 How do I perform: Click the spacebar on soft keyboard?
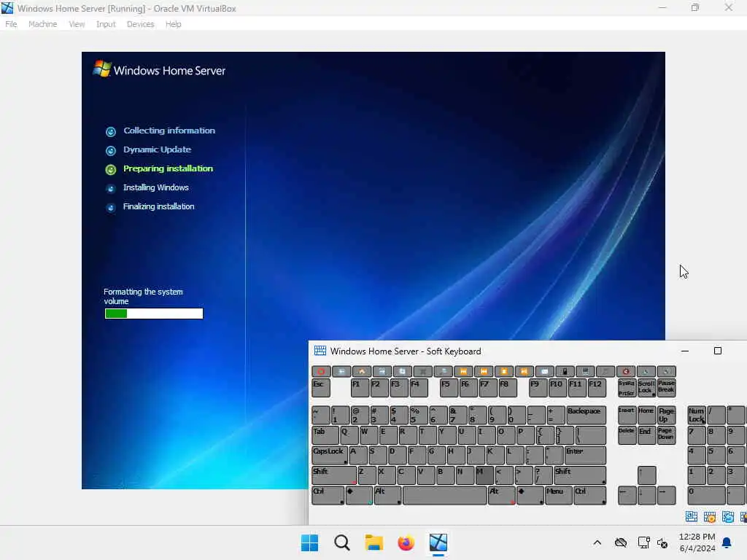click(x=445, y=495)
